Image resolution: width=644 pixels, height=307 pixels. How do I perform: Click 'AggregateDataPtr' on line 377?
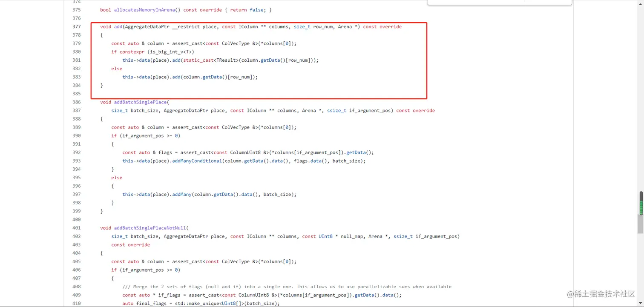[x=147, y=26]
